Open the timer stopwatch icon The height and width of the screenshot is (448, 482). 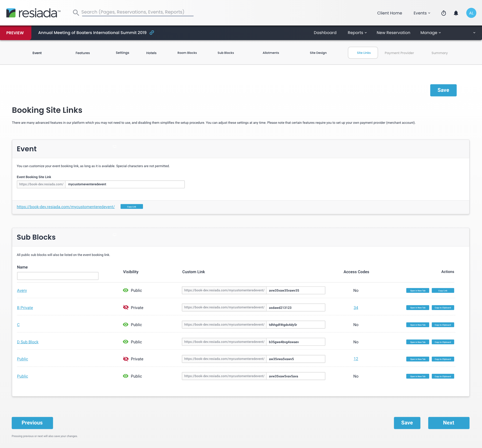coord(444,13)
